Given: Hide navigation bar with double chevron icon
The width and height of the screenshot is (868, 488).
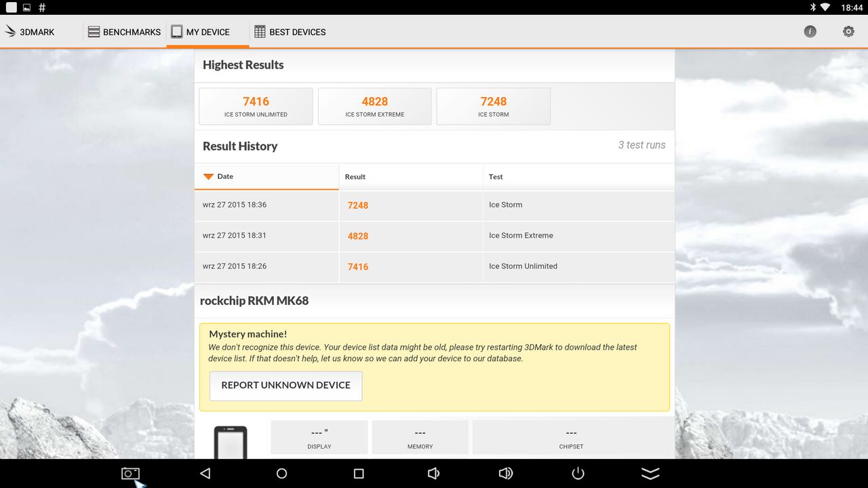Looking at the screenshot, I should (650, 474).
